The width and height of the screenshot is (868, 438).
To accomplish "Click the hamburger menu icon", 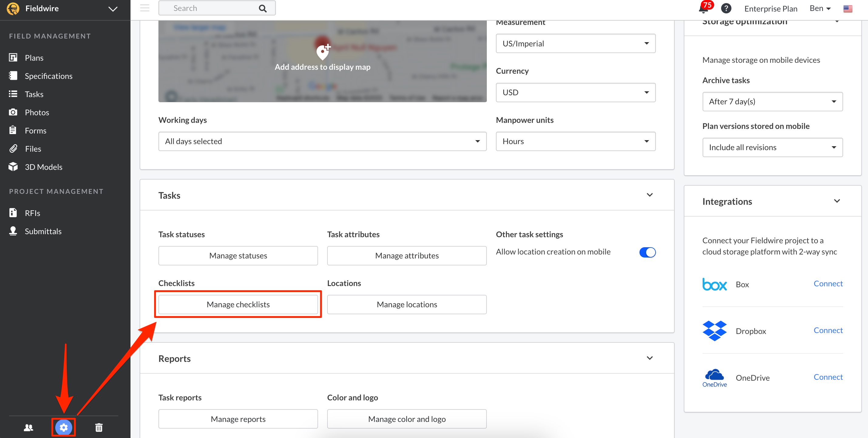I will pyautogui.click(x=144, y=8).
